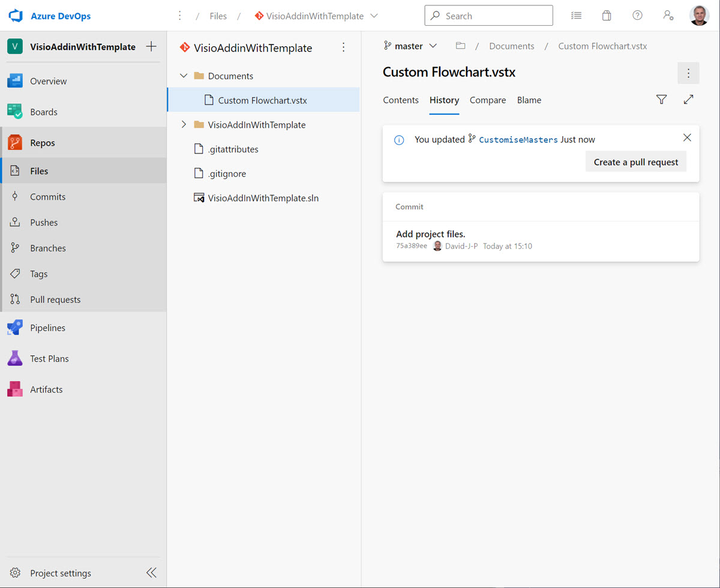Switch to the Contents tab

[x=401, y=100]
